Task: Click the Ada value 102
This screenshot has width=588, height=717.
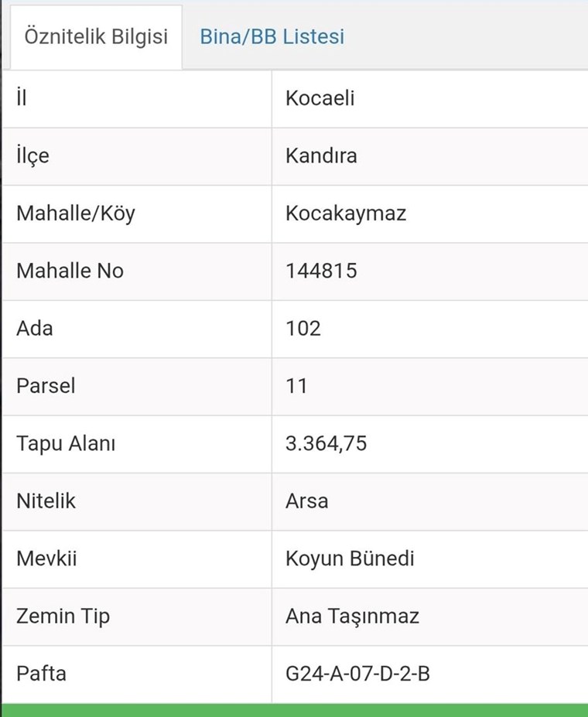Action: click(303, 328)
